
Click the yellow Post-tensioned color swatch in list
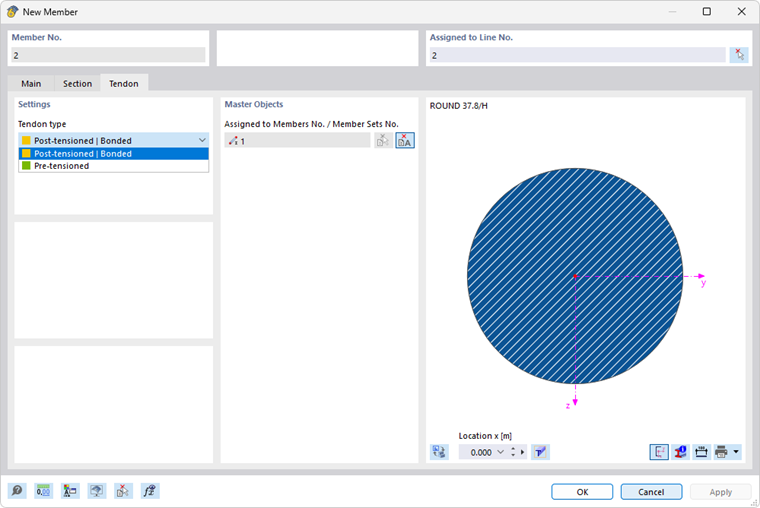26,153
